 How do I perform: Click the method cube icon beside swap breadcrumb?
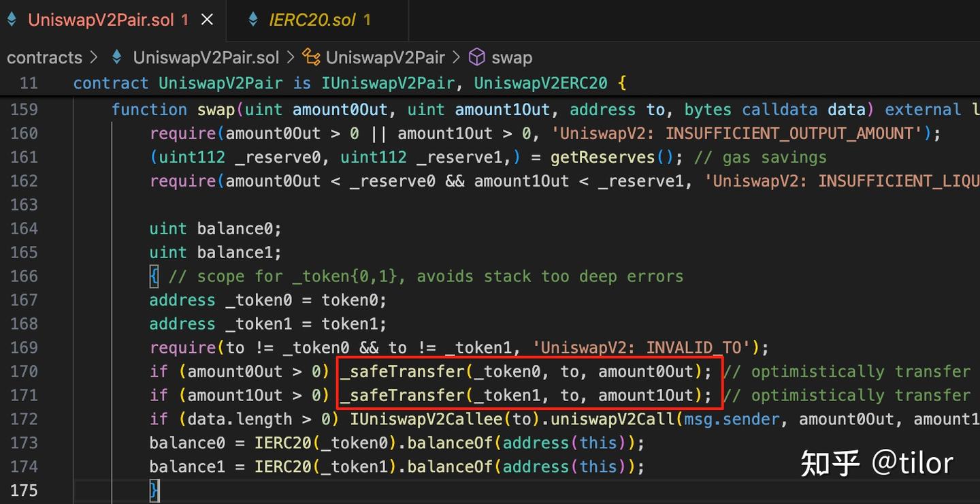(477, 57)
